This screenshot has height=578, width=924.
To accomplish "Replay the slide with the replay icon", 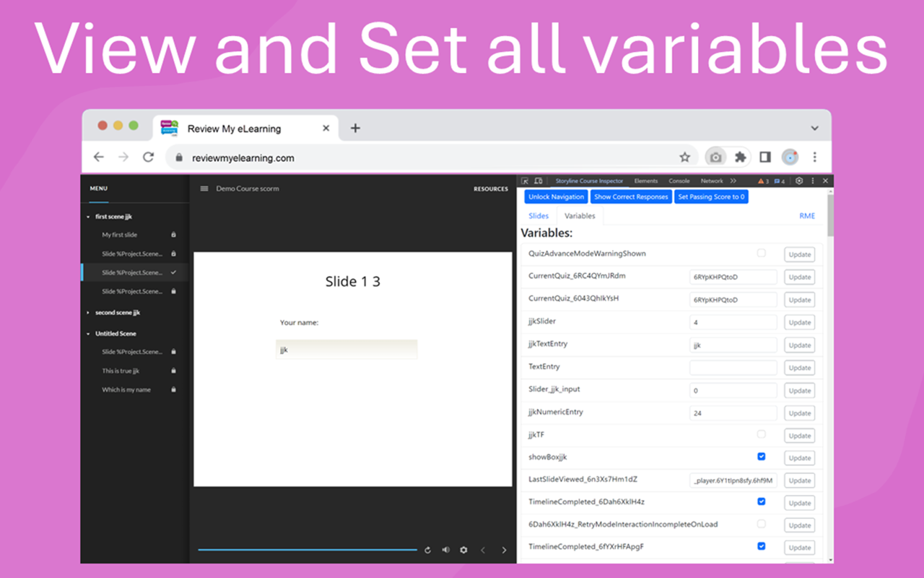I will 427,550.
